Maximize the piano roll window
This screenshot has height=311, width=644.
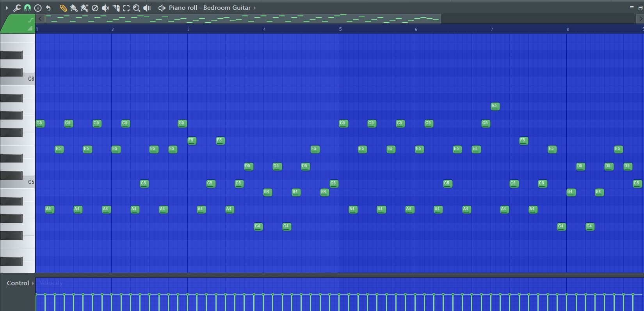pyautogui.click(x=640, y=7)
